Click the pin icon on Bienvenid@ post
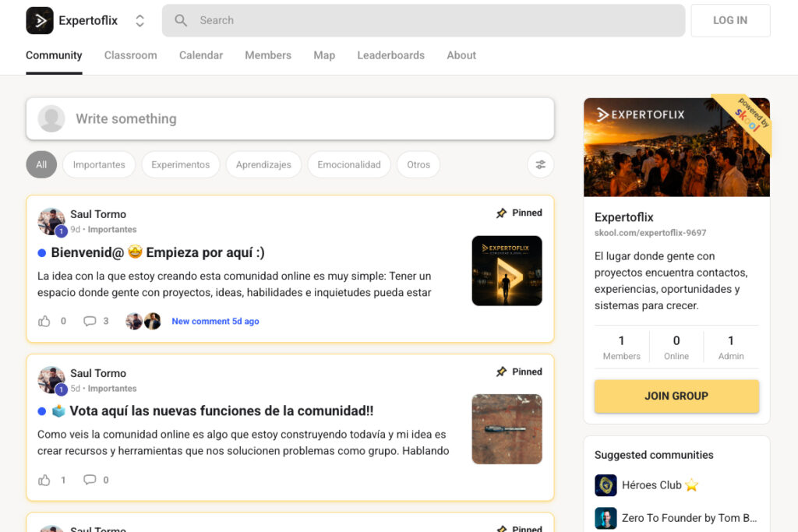Image resolution: width=798 pixels, height=532 pixels. 501,213
